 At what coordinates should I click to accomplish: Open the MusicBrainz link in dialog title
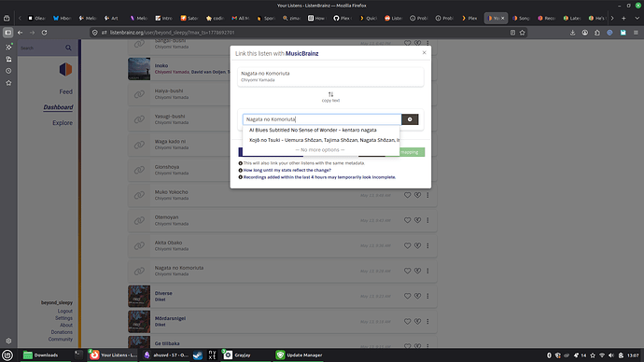click(301, 53)
